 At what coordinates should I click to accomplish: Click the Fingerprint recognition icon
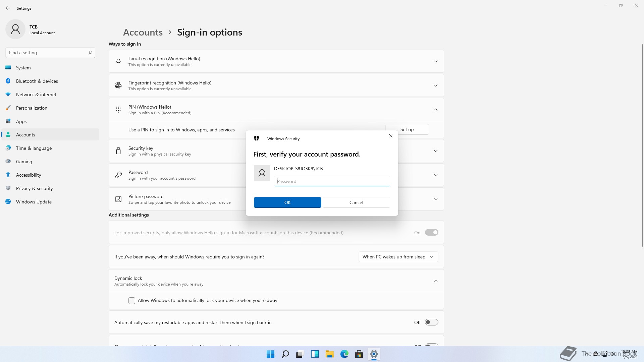118,85
